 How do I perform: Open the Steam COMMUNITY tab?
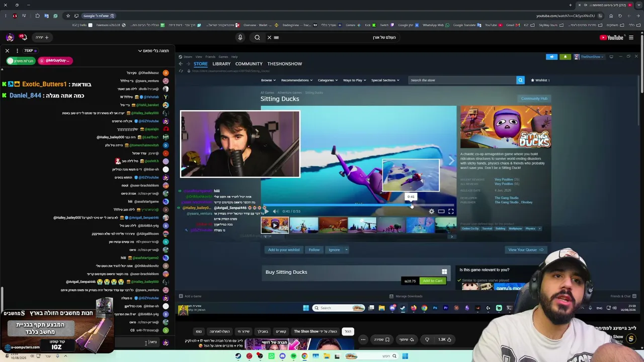click(249, 64)
